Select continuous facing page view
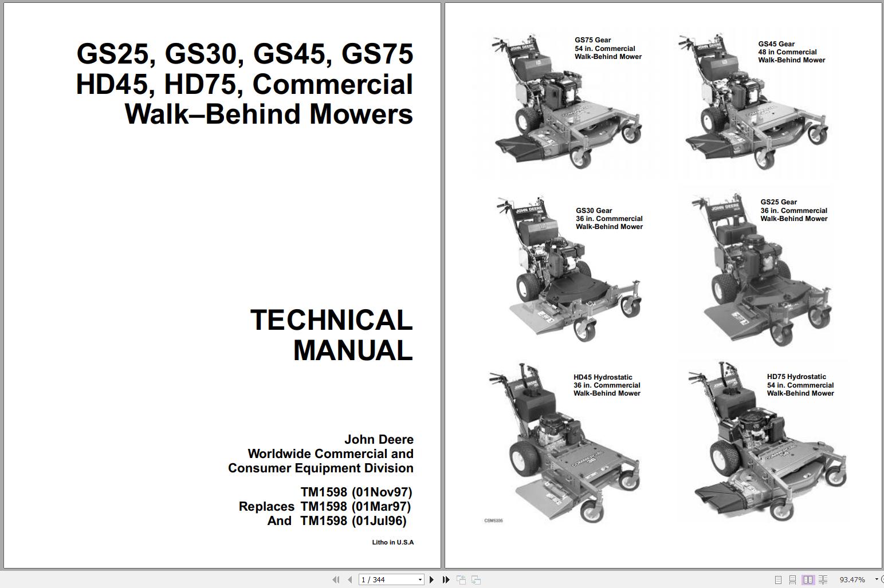884x588 pixels. tap(823, 580)
